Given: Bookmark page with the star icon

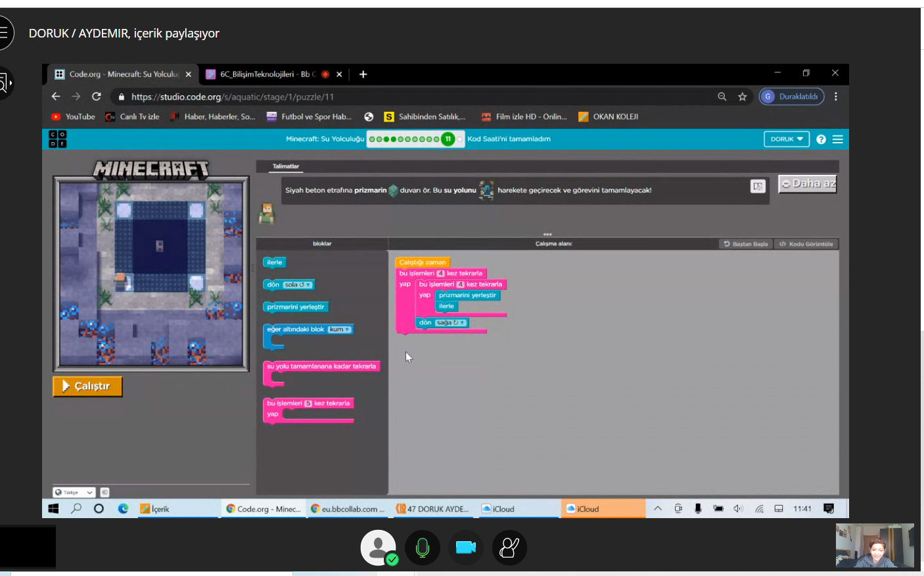Looking at the screenshot, I should tap(743, 97).
